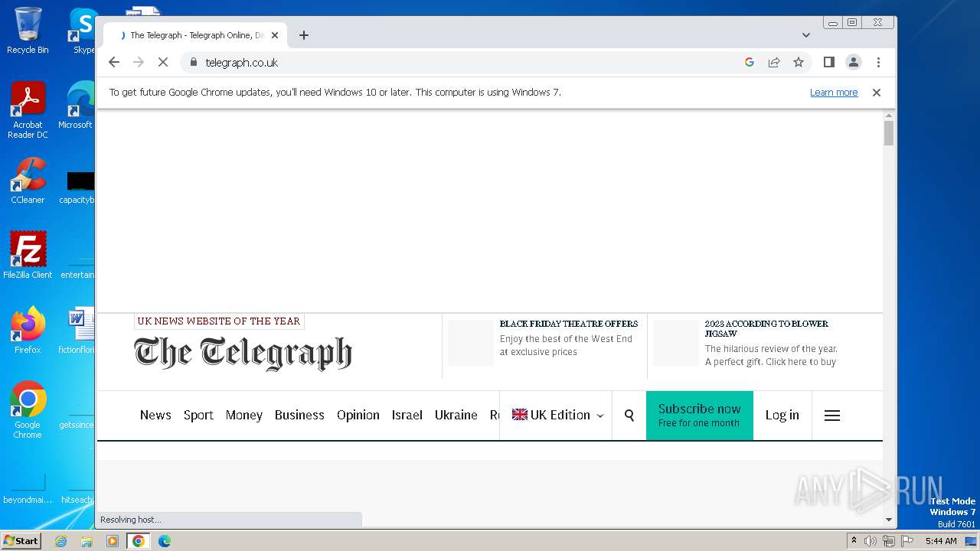Image resolution: width=980 pixels, height=551 pixels.
Task: Open a new tab with plus button
Action: pyautogui.click(x=304, y=35)
